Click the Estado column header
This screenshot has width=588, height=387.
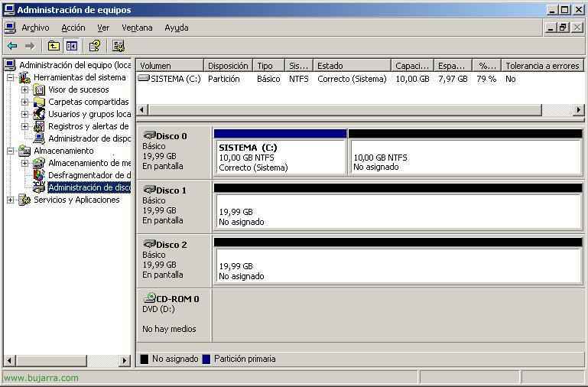tap(352, 66)
